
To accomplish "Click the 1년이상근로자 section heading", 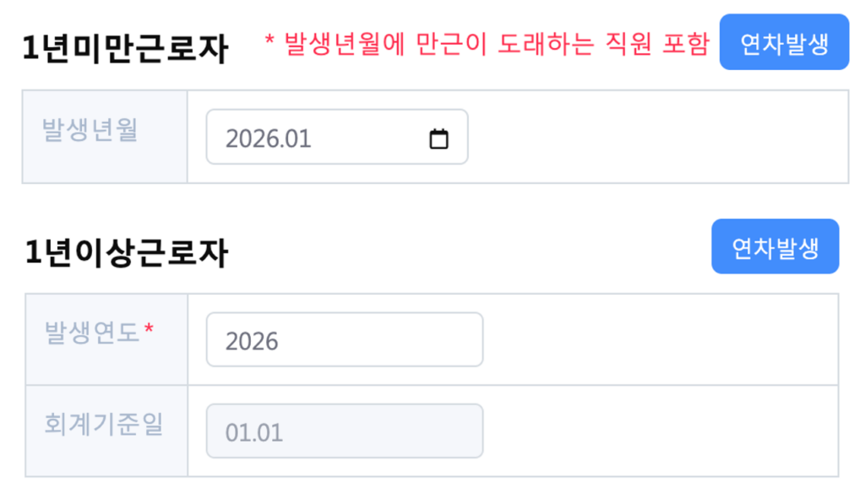I will (126, 252).
